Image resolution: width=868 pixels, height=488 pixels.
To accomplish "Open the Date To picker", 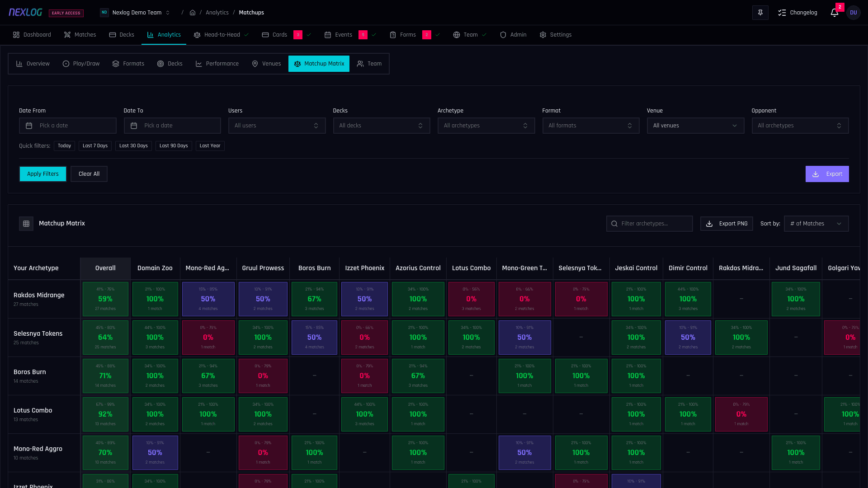I will point(172,126).
